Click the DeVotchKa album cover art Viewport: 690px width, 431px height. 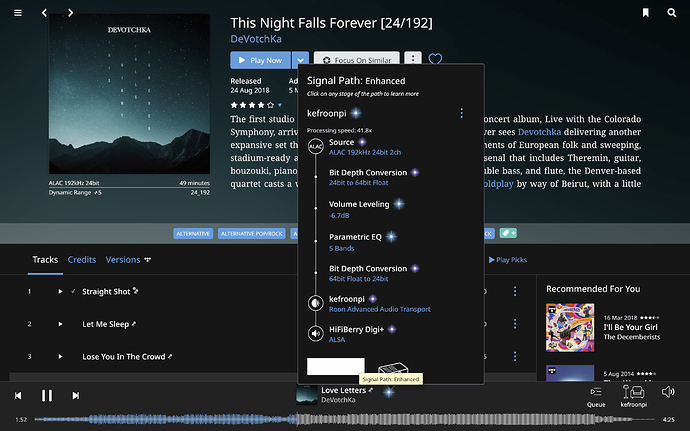point(129,94)
